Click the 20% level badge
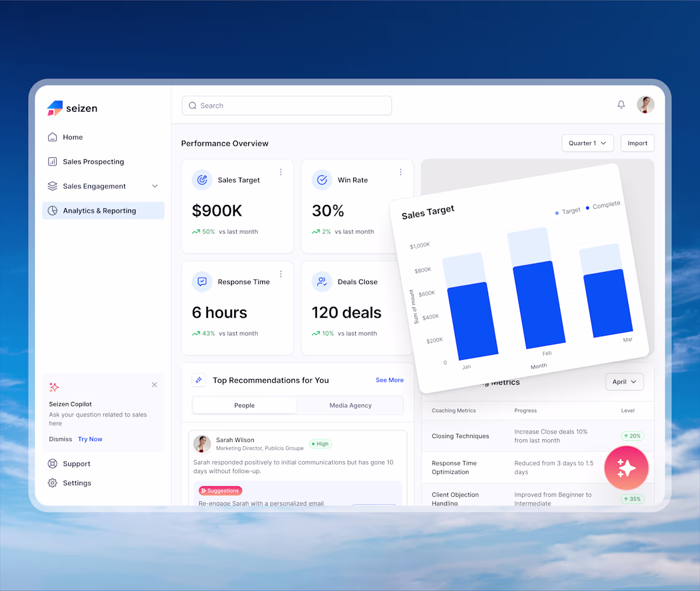700x591 pixels. coord(632,436)
